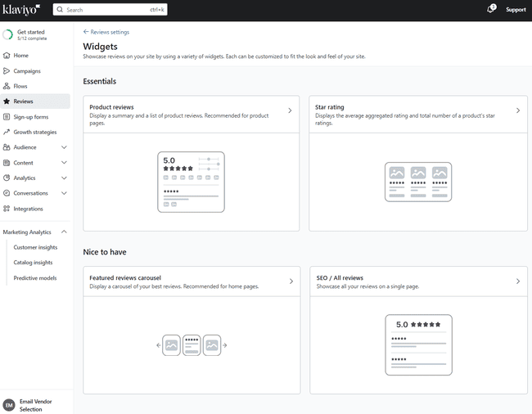
Task: Click the Featured reviews carousel title
Action: [x=125, y=277]
